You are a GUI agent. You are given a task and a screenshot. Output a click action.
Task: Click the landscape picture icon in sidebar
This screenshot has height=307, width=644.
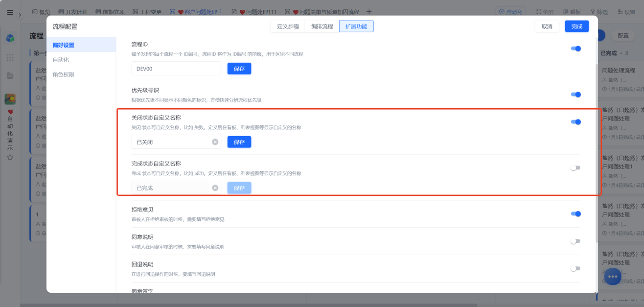pyautogui.click(x=10, y=99)
